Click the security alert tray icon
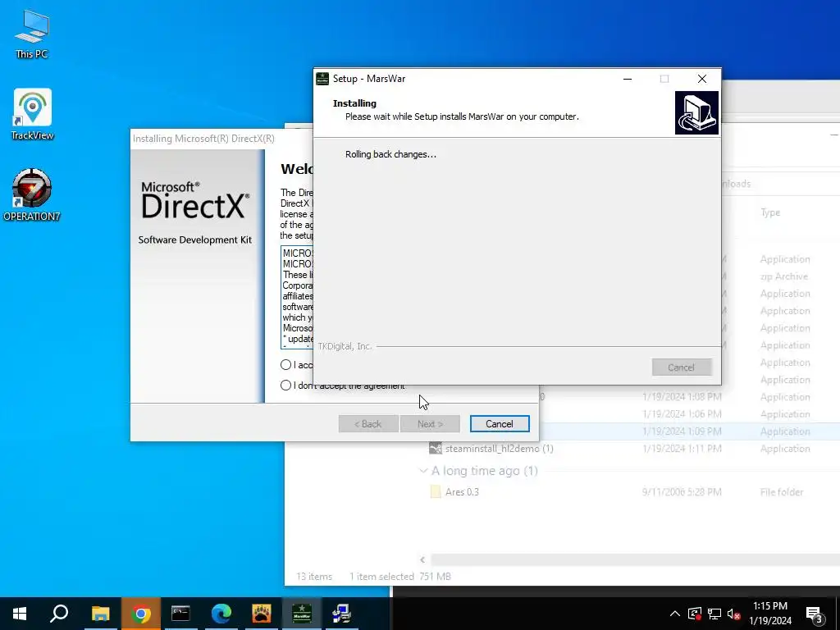This screenshot has width=840, height=630. click(x=695, y=614)
